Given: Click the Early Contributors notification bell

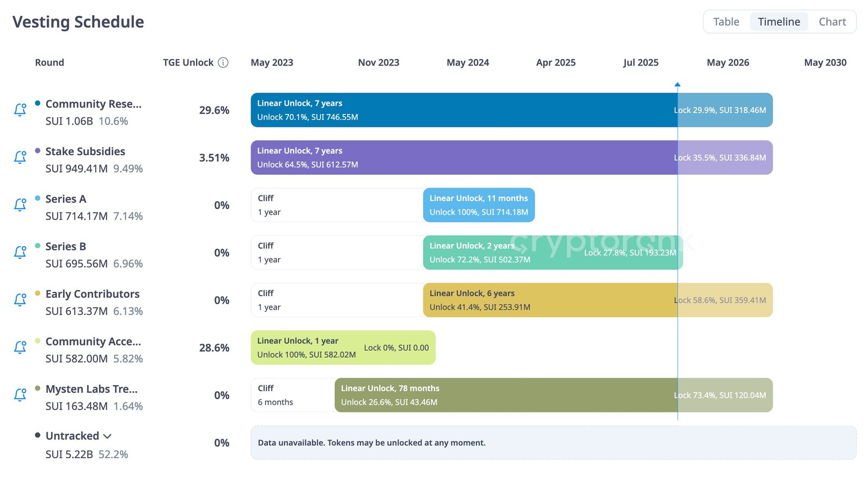Looking at the screenshot, I should (20, 300).
